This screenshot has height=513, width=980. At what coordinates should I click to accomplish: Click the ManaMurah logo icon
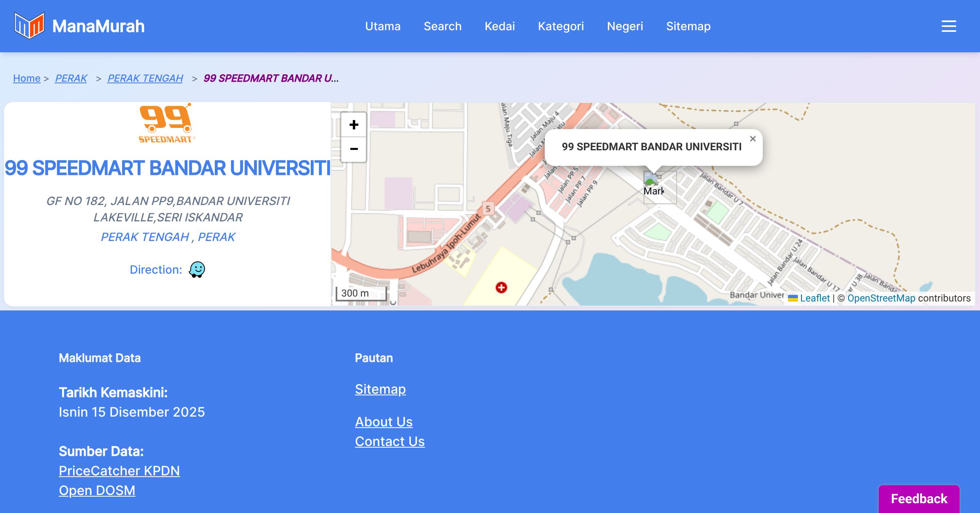[x=29, y=26]
